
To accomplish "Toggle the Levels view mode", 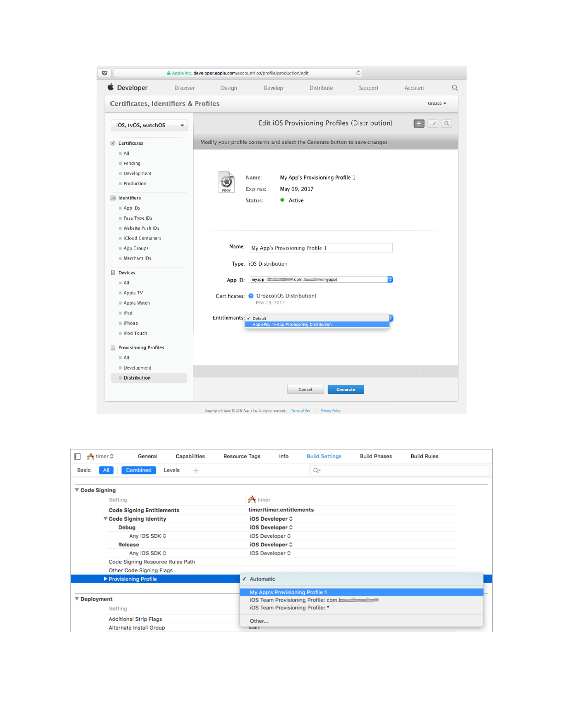I will point(172,470).
